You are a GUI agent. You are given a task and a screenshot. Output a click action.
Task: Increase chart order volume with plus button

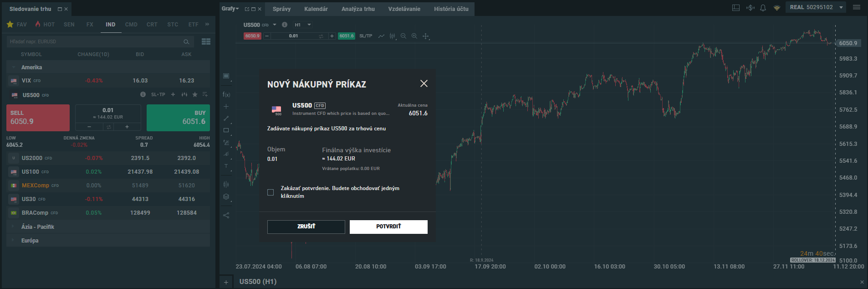pyautogui.click(x=332, y=36)
